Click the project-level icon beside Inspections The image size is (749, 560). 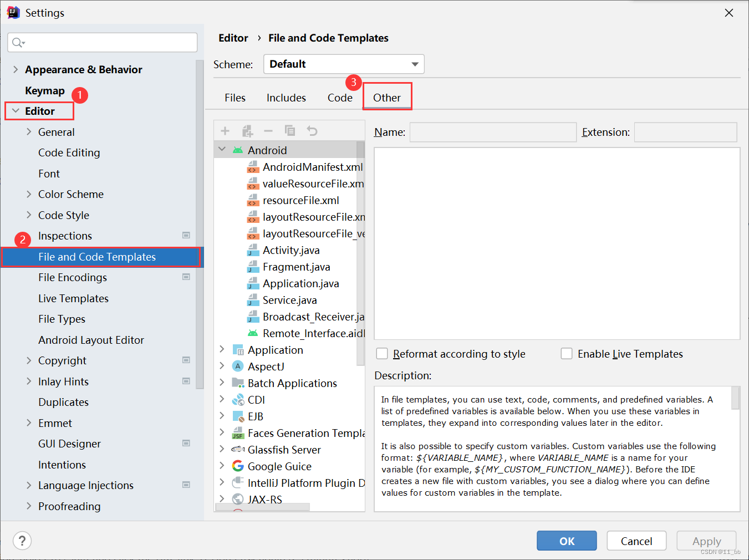(x=186, y=236)
